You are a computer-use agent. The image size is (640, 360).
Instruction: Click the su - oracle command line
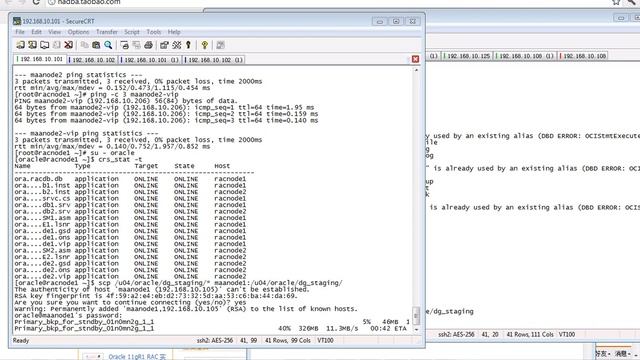click(x=74, y=153)
